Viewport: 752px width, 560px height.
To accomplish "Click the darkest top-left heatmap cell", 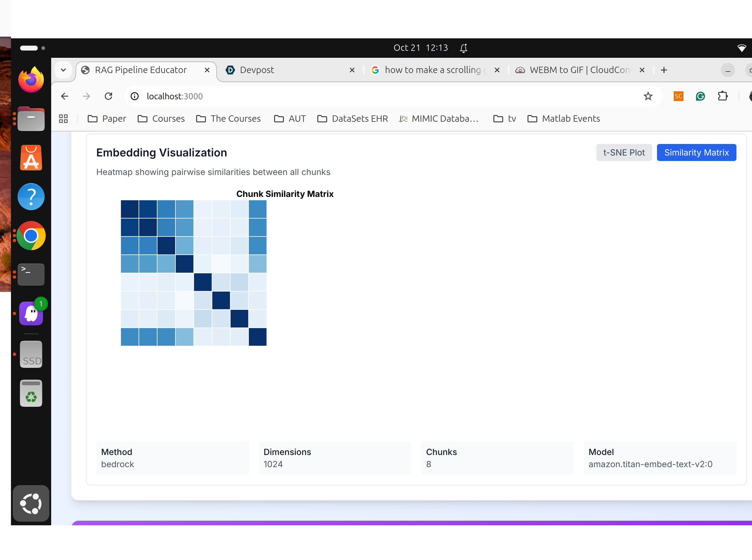I will tap(129, 209).
